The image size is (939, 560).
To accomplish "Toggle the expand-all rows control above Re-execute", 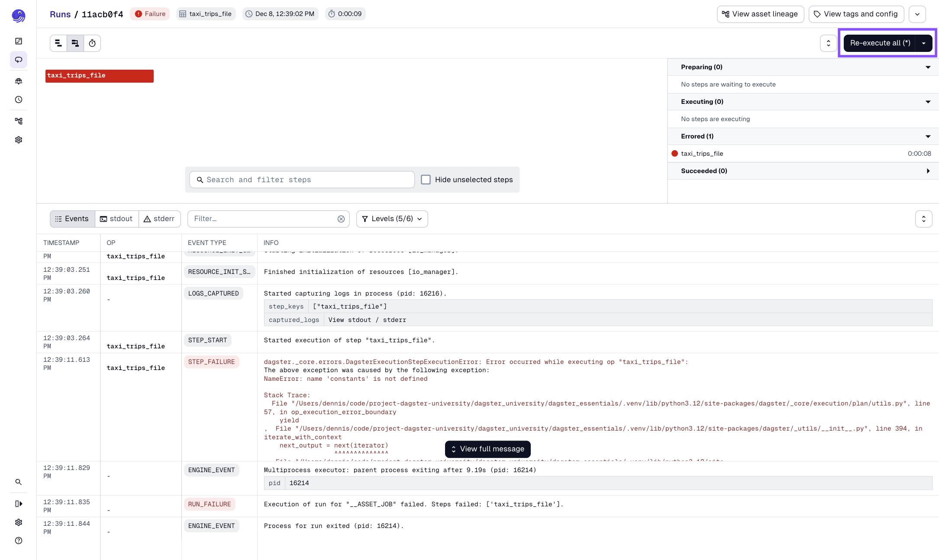I will [x=828, y=43].
